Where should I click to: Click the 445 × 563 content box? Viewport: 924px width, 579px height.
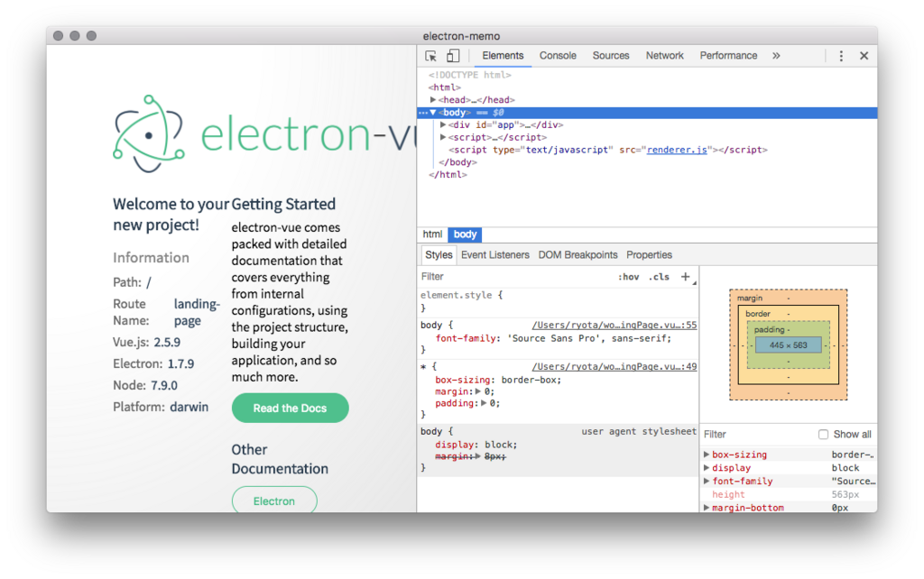[x=788, y=345]
